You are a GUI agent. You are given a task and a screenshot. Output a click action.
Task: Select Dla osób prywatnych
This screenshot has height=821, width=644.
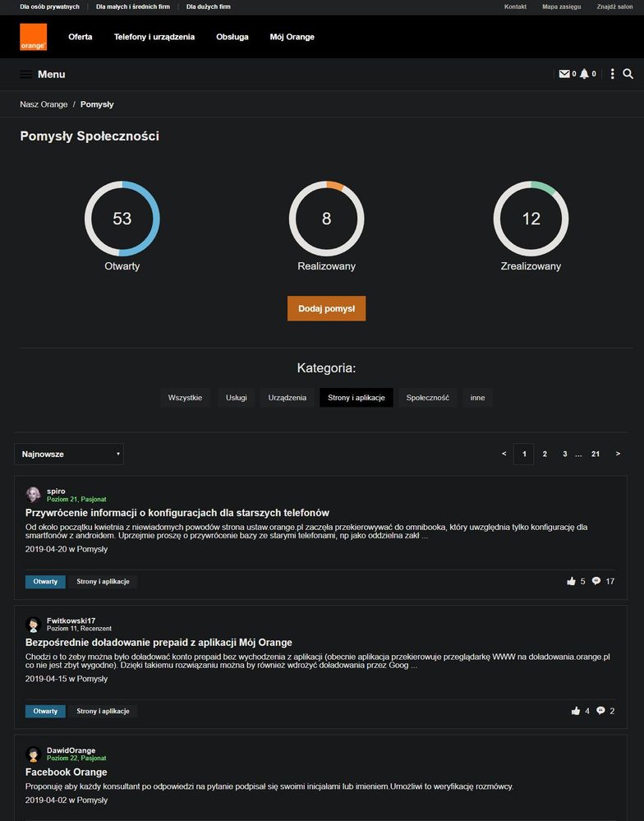[50, 7]
